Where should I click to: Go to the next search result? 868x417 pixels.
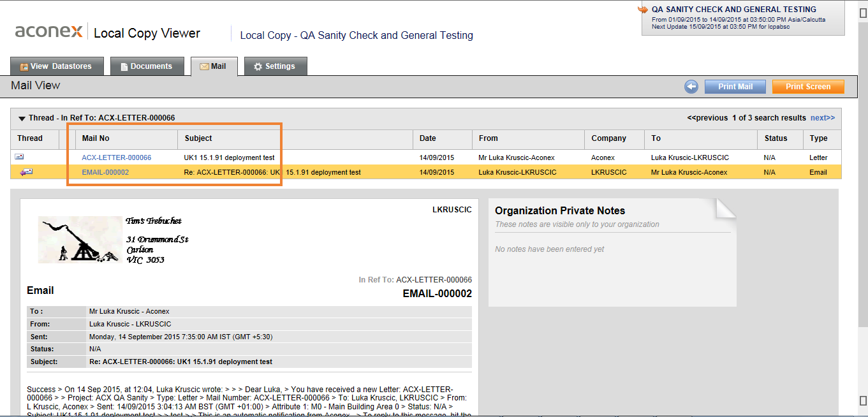tap(823, 118)
